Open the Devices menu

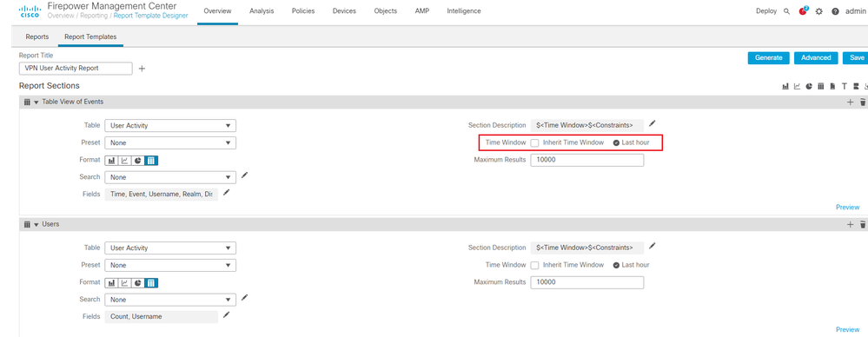click(x=344, y=11)
